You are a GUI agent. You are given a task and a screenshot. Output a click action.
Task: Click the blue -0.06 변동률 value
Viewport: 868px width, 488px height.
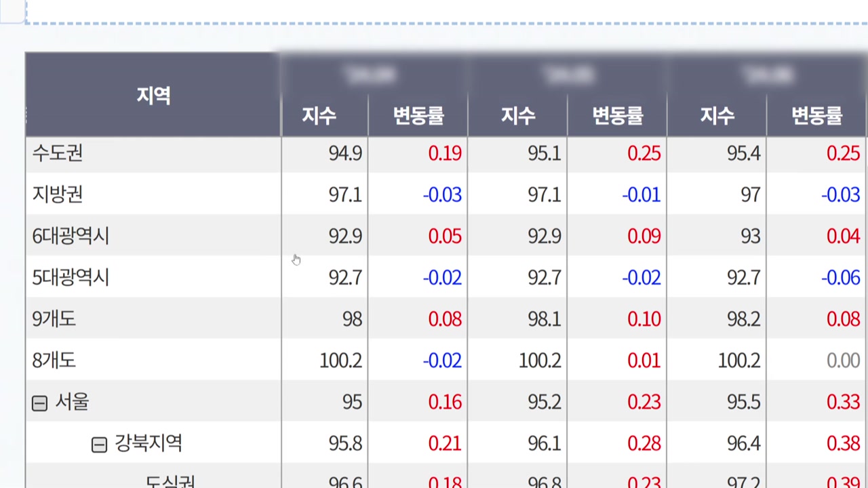click(x=840, y=277)
